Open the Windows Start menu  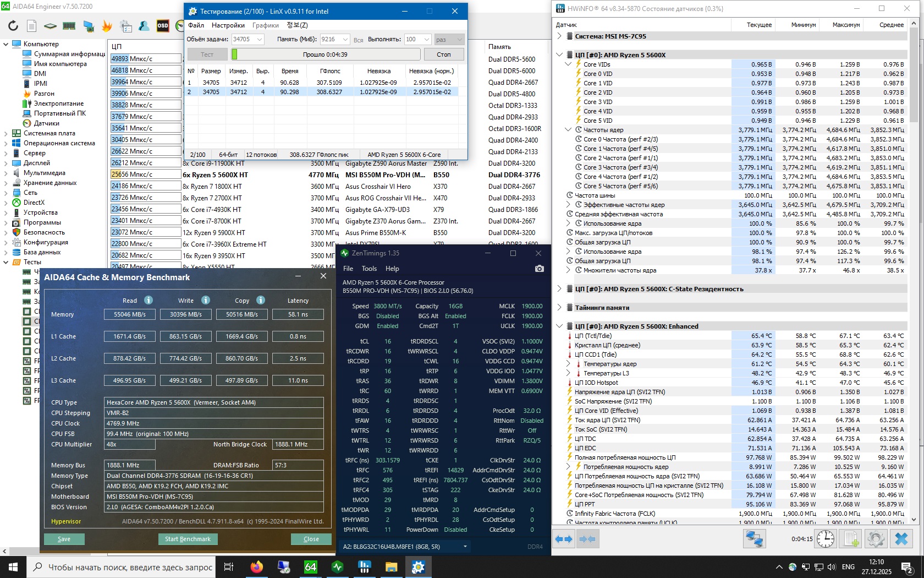[13, 567]
